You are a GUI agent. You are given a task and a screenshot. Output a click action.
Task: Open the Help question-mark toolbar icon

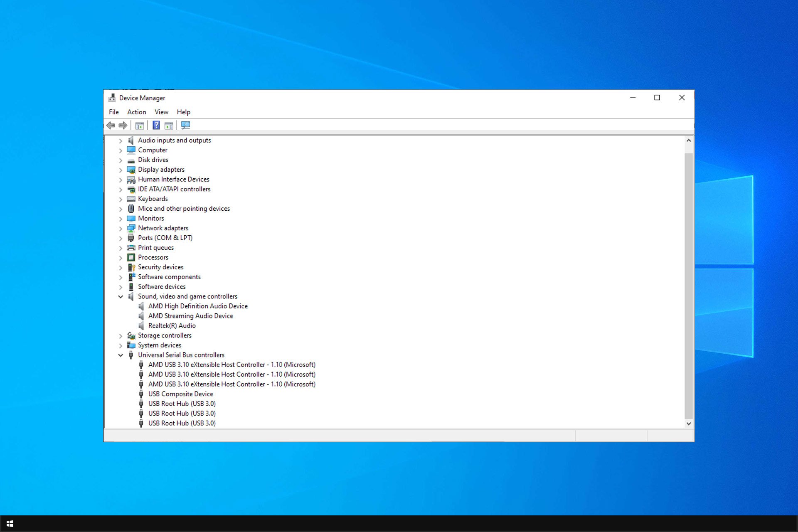pyautogui.click(x=156, y=125)
